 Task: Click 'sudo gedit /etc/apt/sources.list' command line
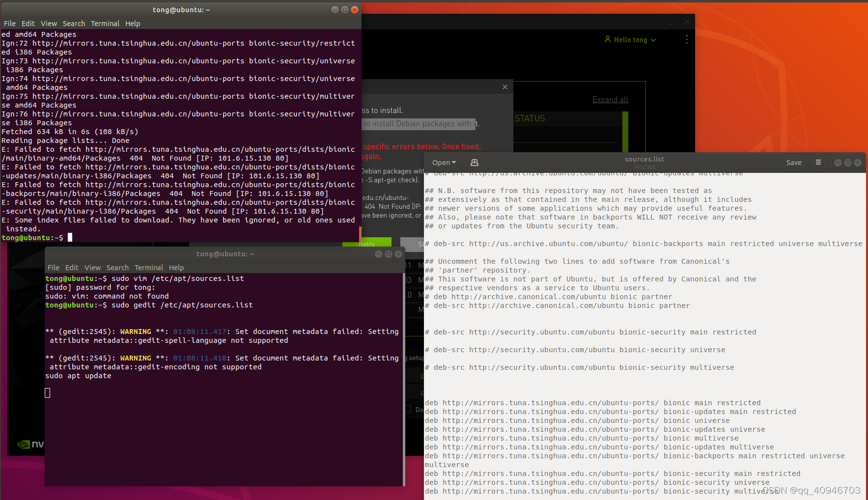pyautogui.click(x=149, y=305)
